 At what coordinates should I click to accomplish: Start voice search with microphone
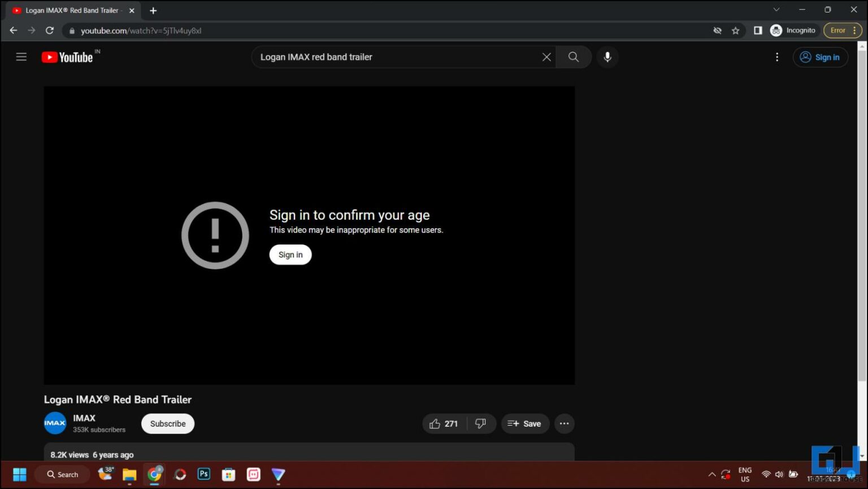click(x=607, y=57)
